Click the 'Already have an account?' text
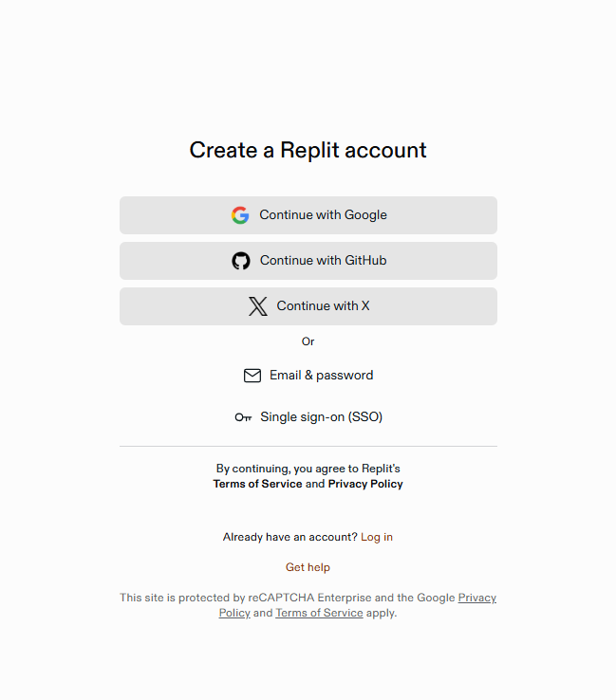 point(289,537)
